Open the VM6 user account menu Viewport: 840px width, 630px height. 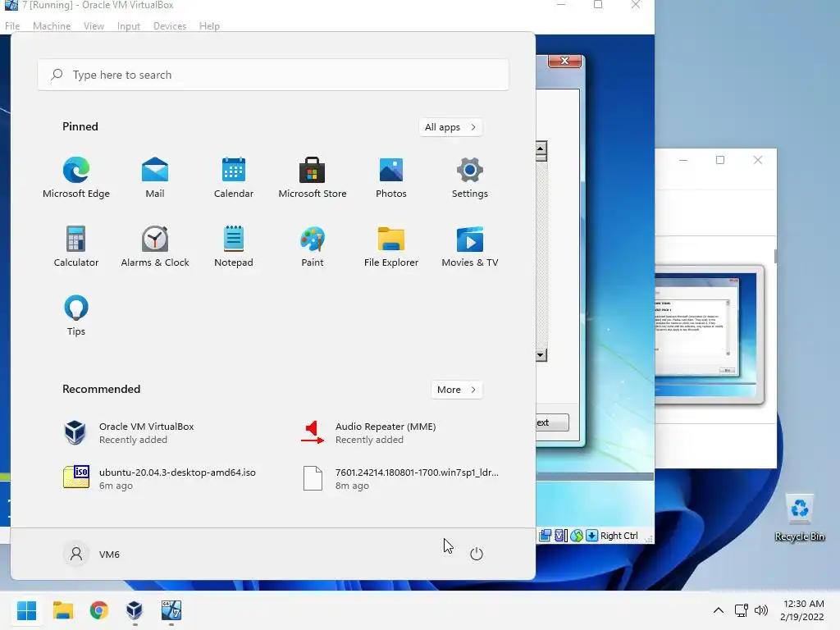point(92,554)
